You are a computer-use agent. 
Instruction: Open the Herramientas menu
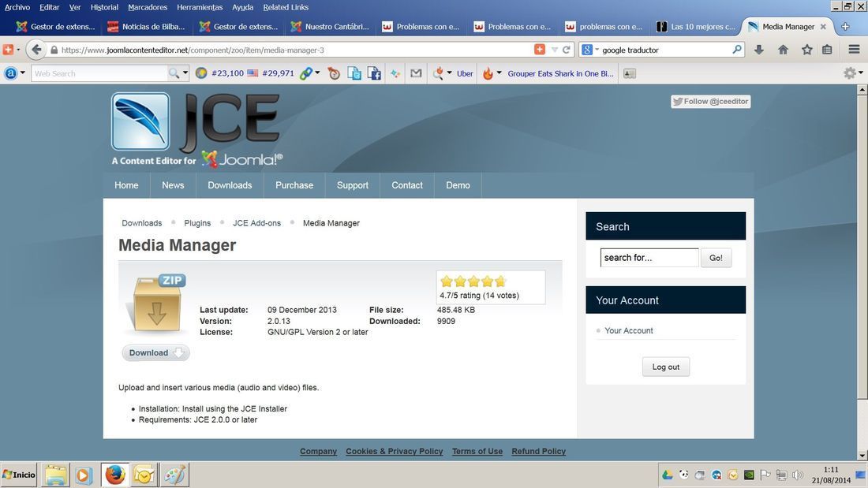click(x=200, y=7)
